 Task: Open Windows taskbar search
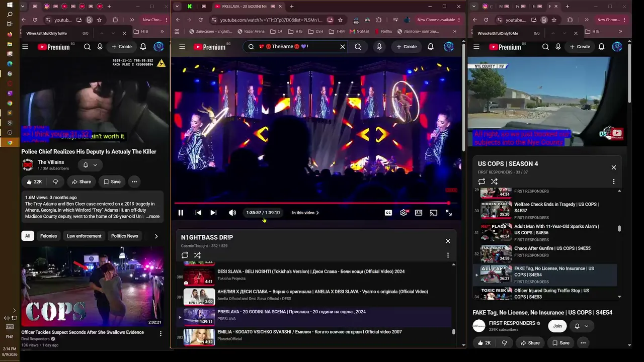[10, 14]
